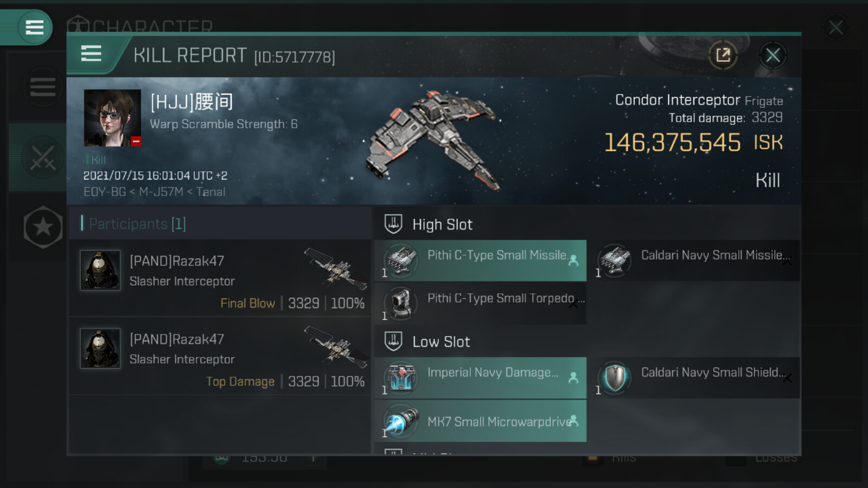Select the star badge sidebar icon
The width and height of the screenshot is (868, 488).
43,227
